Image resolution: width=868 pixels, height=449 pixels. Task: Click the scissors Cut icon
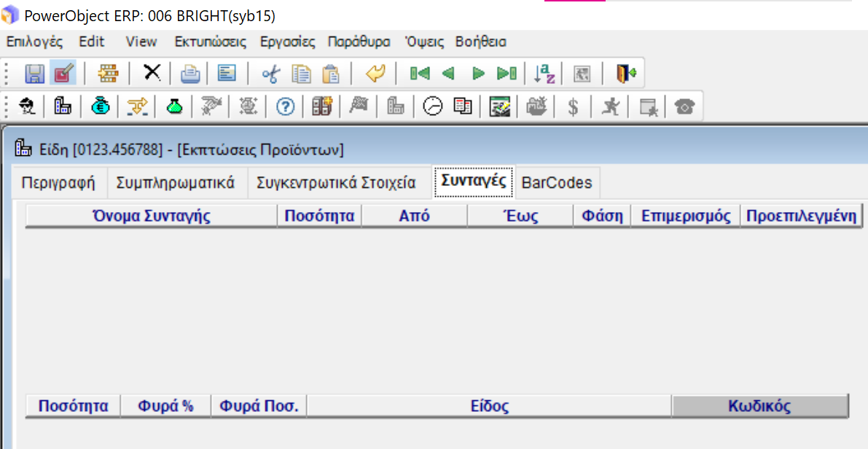270,73
